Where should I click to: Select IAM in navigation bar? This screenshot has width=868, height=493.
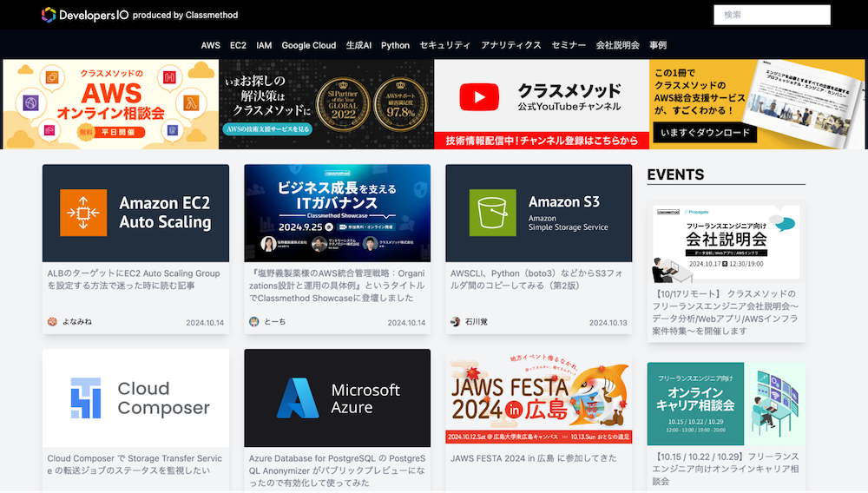tap(264, 45)
